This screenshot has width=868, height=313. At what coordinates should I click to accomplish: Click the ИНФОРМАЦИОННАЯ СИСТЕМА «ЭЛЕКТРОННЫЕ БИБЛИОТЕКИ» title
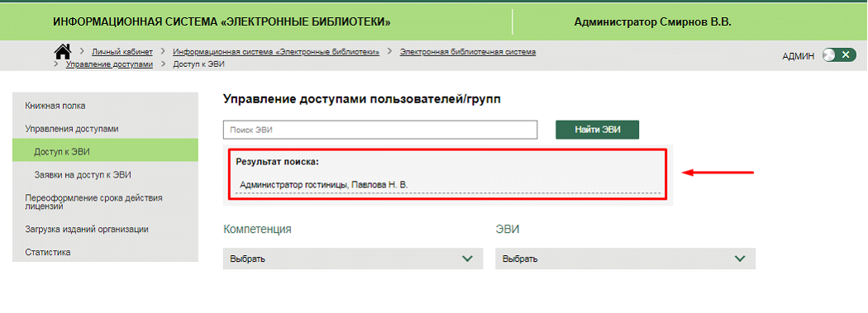[222, 22]
